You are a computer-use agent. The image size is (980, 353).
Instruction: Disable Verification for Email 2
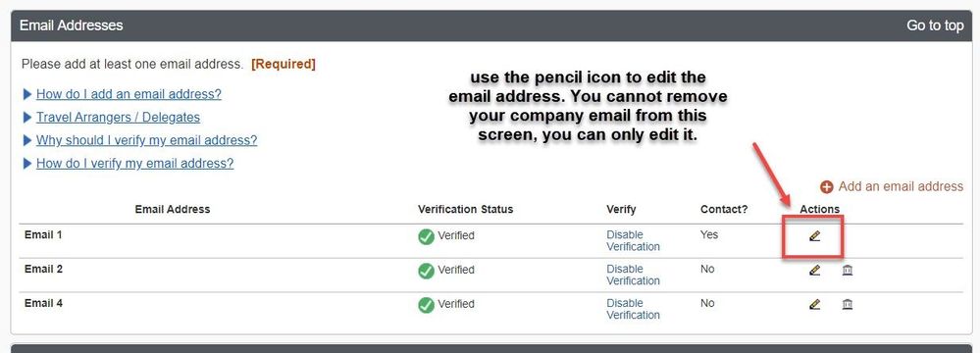633,275
